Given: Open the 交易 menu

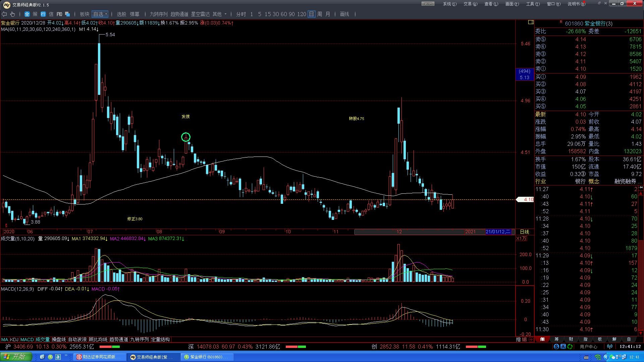Looking at the screenshot, I should (x=470, y=4).
